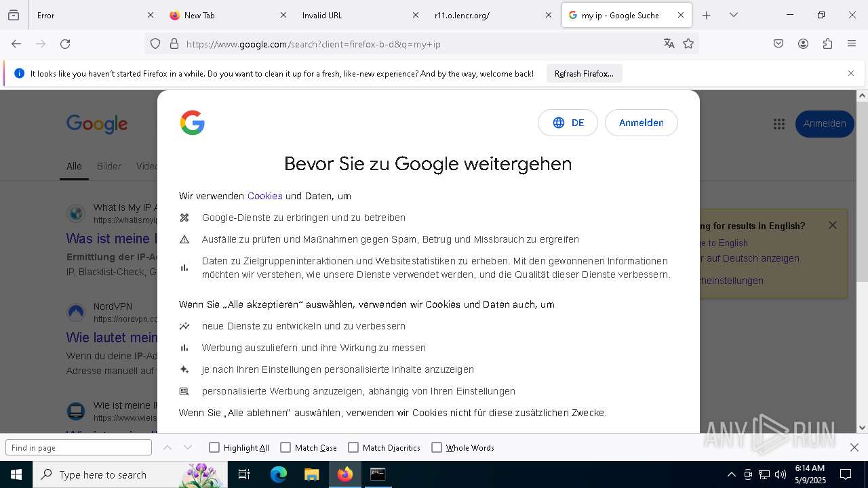Close the find in page bar
Image resolution: width=868 pixels, height=488 pixels.
click(x=854, y=447)
